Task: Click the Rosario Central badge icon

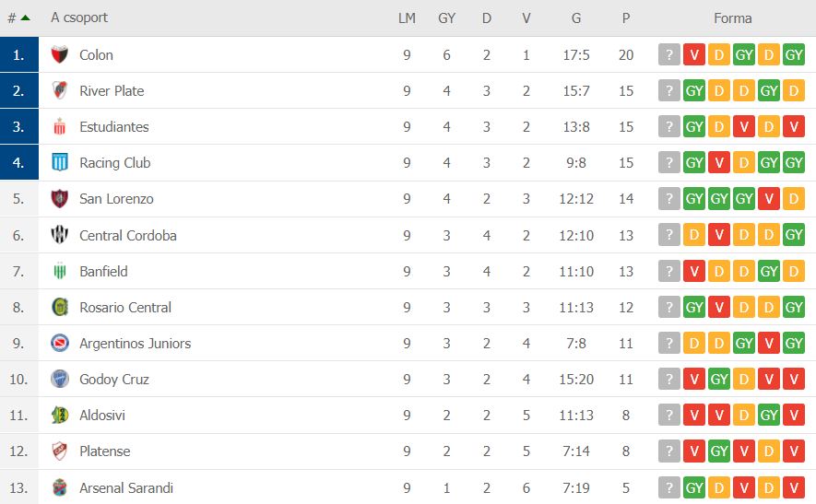Action: [60, 308]
